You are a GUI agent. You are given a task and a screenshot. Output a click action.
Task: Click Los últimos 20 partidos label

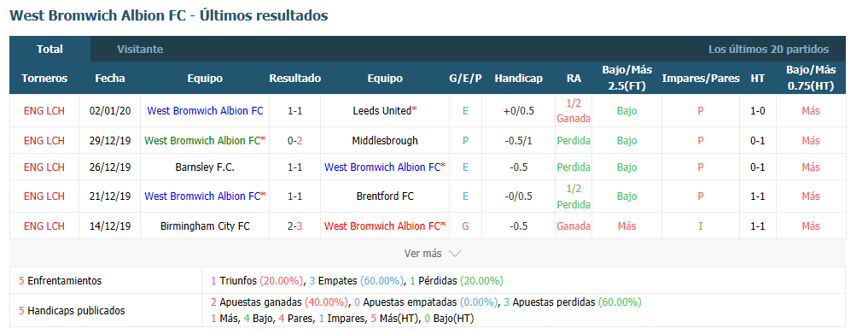(769, 50)
